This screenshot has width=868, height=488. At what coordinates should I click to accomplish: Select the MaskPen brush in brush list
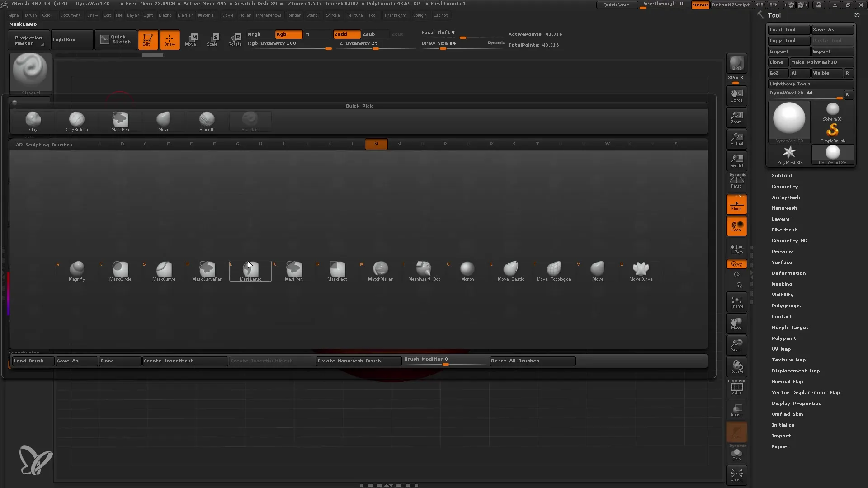click(294, 271)
